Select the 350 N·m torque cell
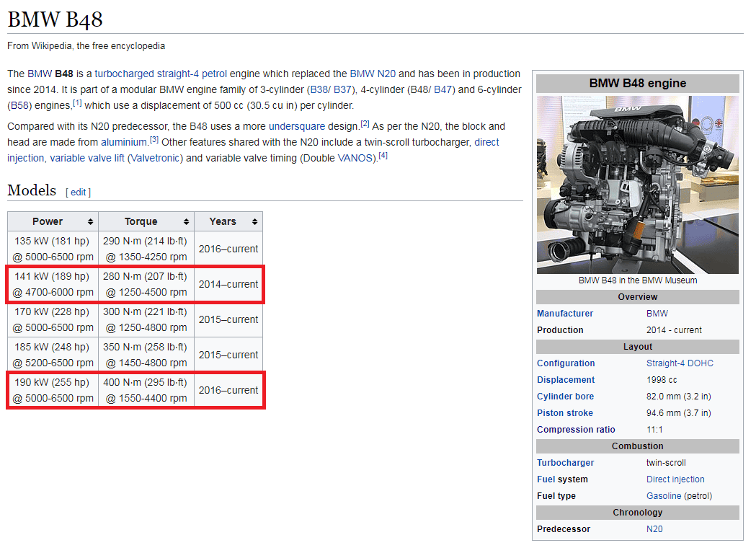 point(146,355)
